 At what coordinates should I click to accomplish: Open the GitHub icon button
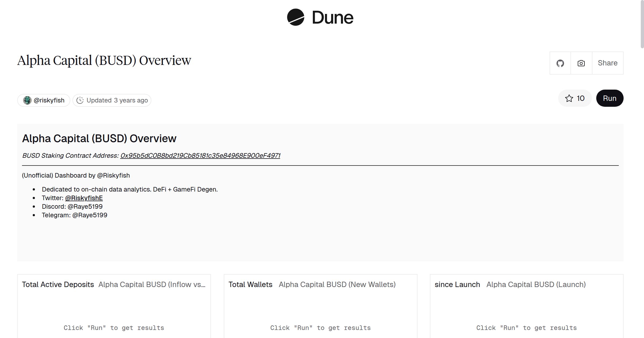(x=560, y=63)
